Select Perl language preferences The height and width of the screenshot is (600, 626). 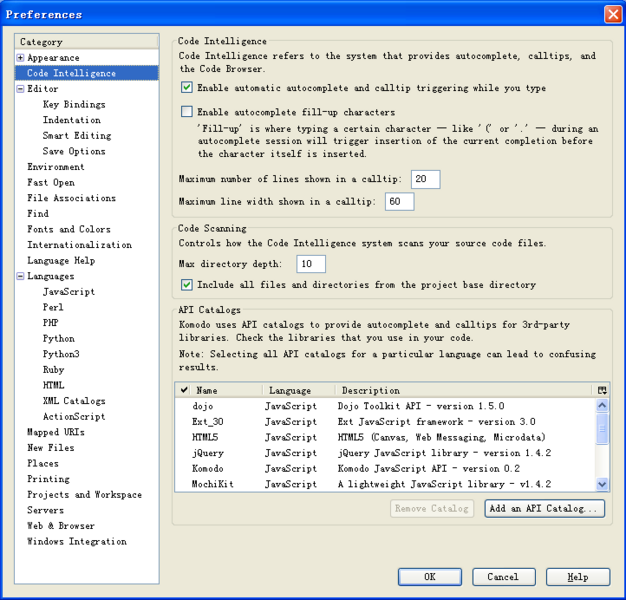53,307
